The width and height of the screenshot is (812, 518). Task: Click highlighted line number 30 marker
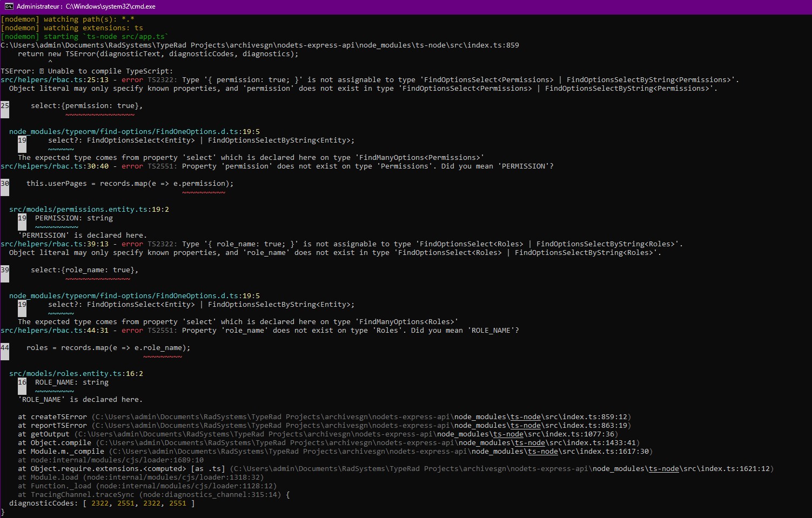pyautogui.click(x=5, y=184)
